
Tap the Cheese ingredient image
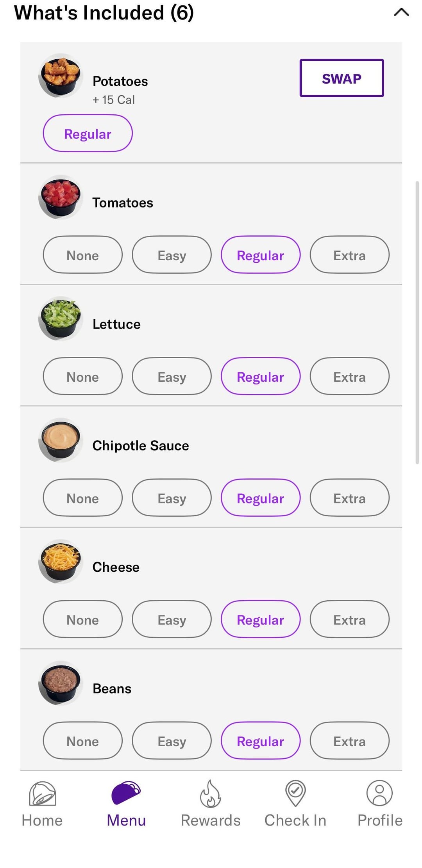tap(61, 562)
